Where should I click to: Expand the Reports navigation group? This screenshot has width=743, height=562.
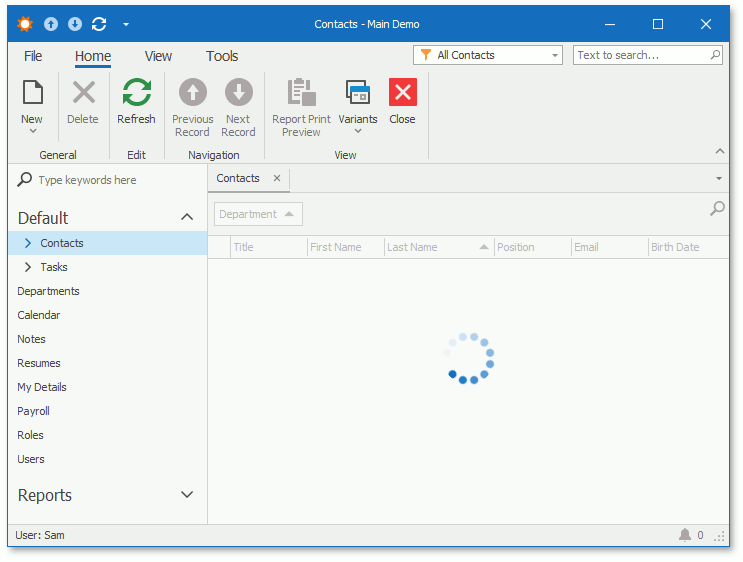pyautogui.click(x=187, y=495)
